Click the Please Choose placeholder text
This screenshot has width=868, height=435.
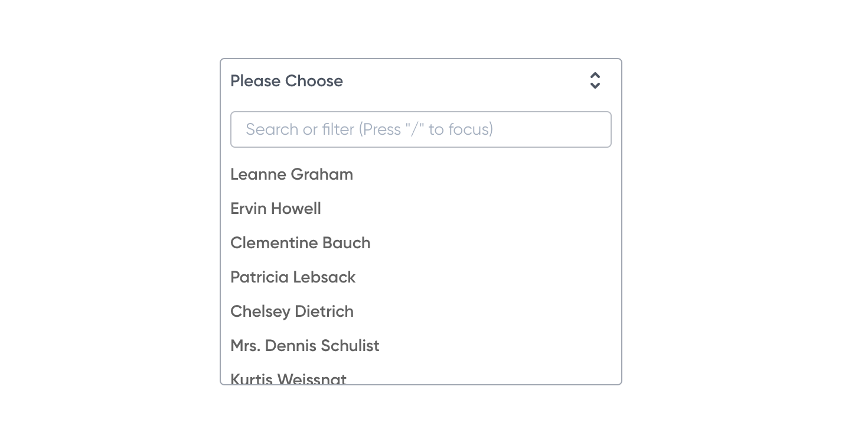286,81
